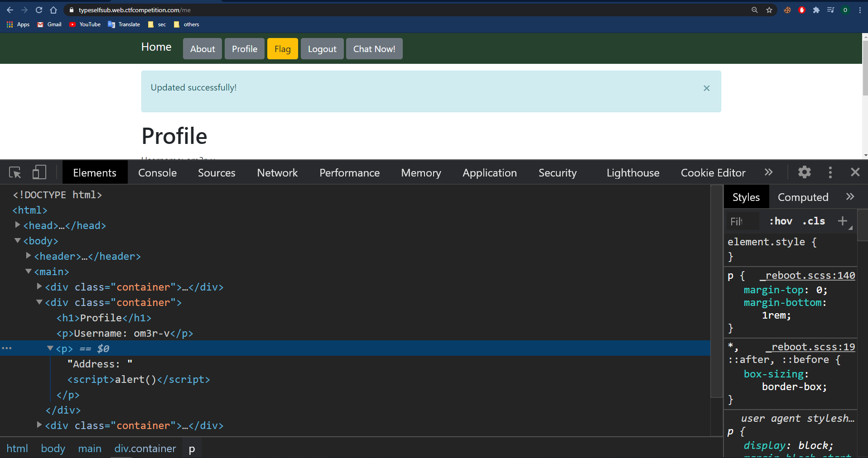Screen dimensions: 868x458
Task: Open Translate bookmark
Action: [124, 24]
